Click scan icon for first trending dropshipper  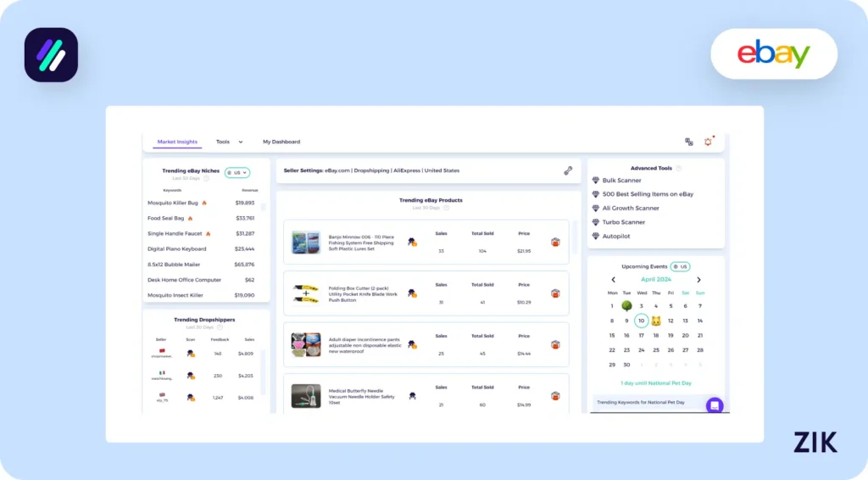(x=191, y=353)
